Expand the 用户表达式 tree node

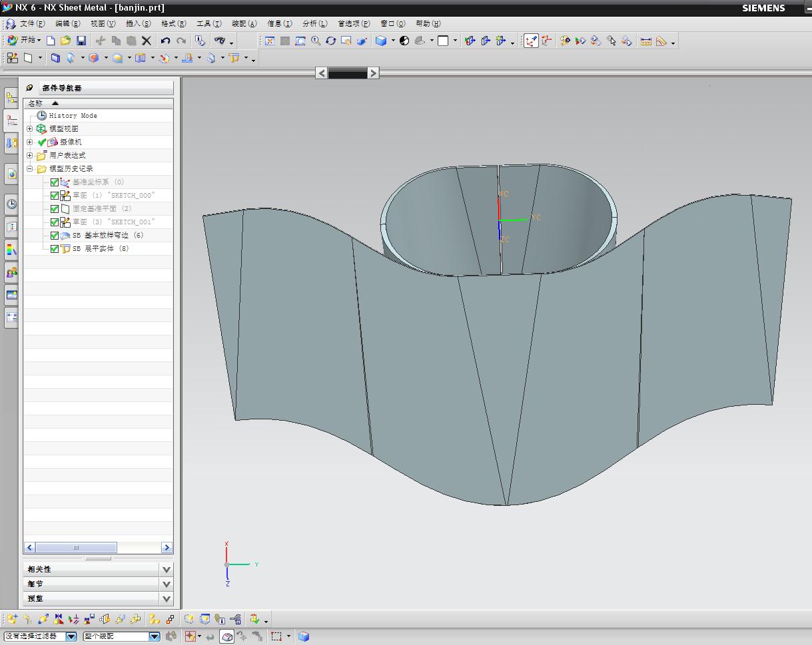tap(29, 155)
